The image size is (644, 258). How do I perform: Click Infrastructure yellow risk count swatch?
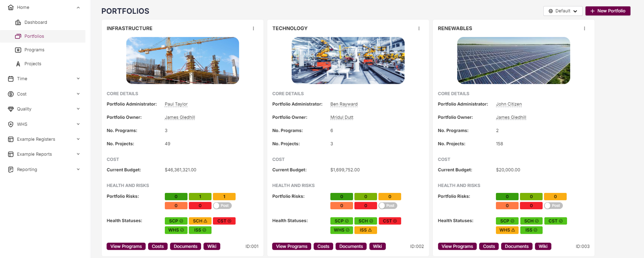point(224,197)
